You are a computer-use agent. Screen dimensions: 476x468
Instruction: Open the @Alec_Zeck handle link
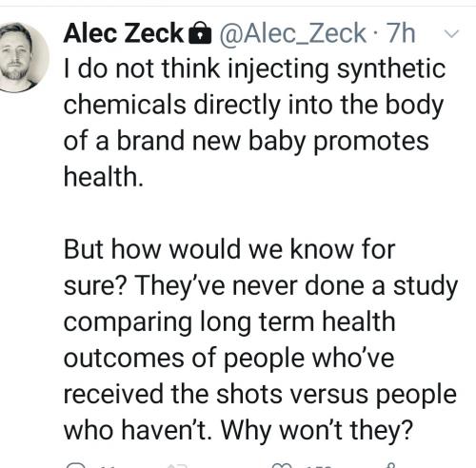pos(292,33)
